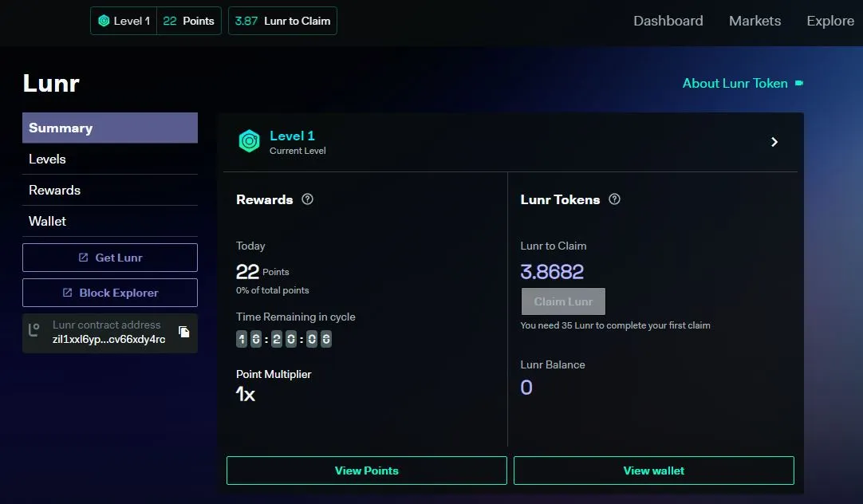Click the View wallet button
The image size is (863, 504).
(654, 471)
